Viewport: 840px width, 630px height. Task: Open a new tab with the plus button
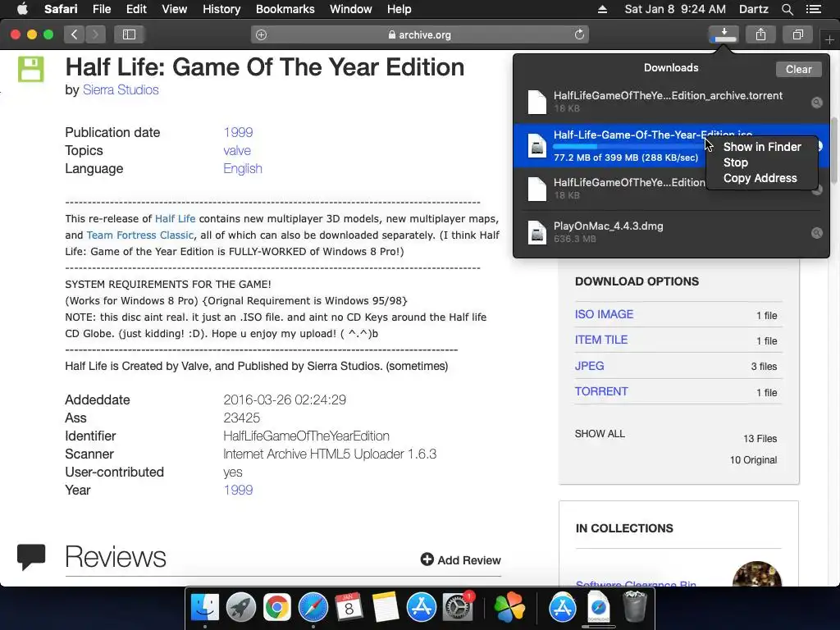[829, 39]
